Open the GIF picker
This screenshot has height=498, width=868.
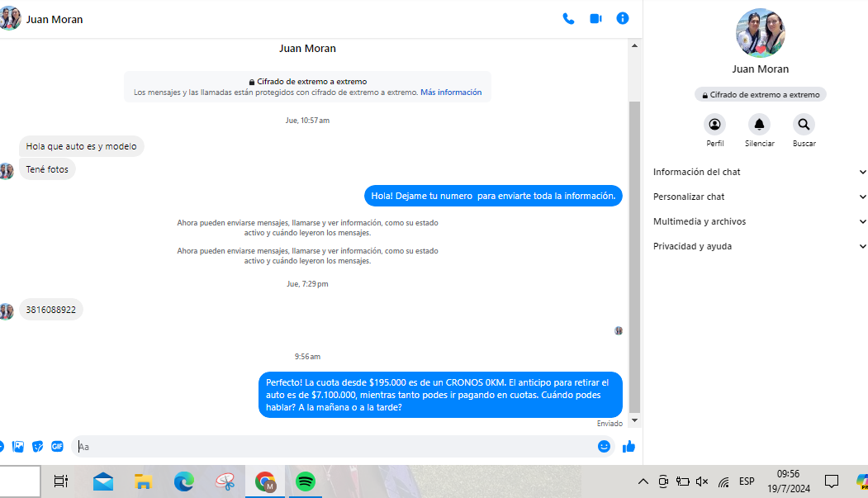click(57, 447)
